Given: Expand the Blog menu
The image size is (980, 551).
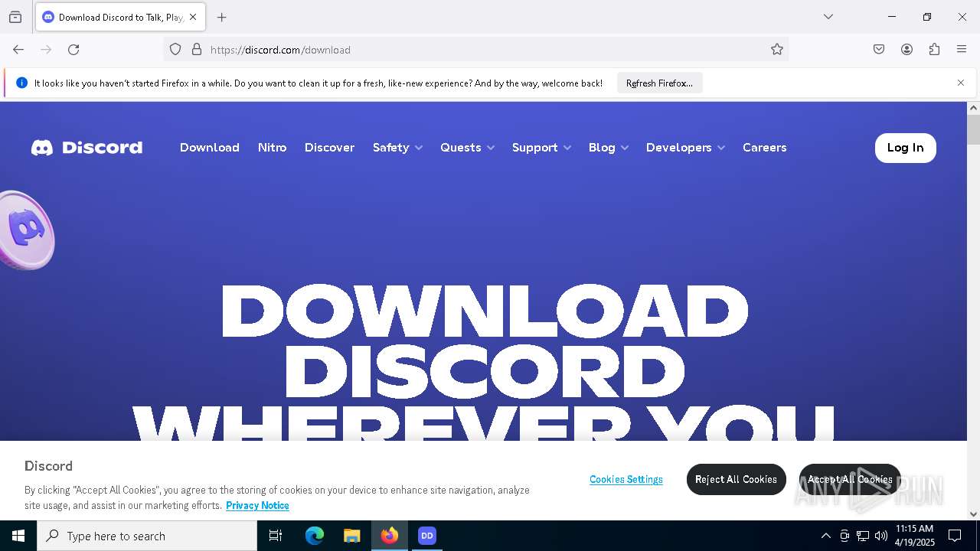Looking at the screenshot, I should (608, 148).
